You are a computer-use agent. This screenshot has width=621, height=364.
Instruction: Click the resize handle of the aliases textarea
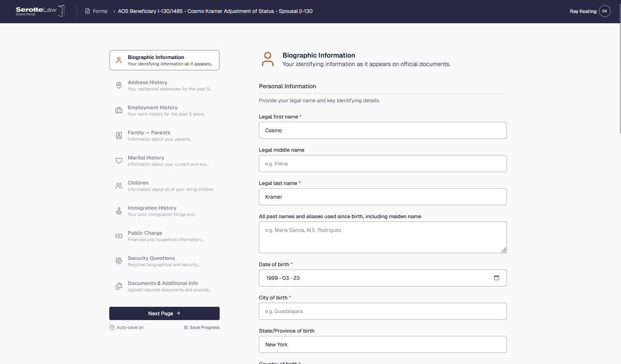pyautogui.click(x=504, y=250)
